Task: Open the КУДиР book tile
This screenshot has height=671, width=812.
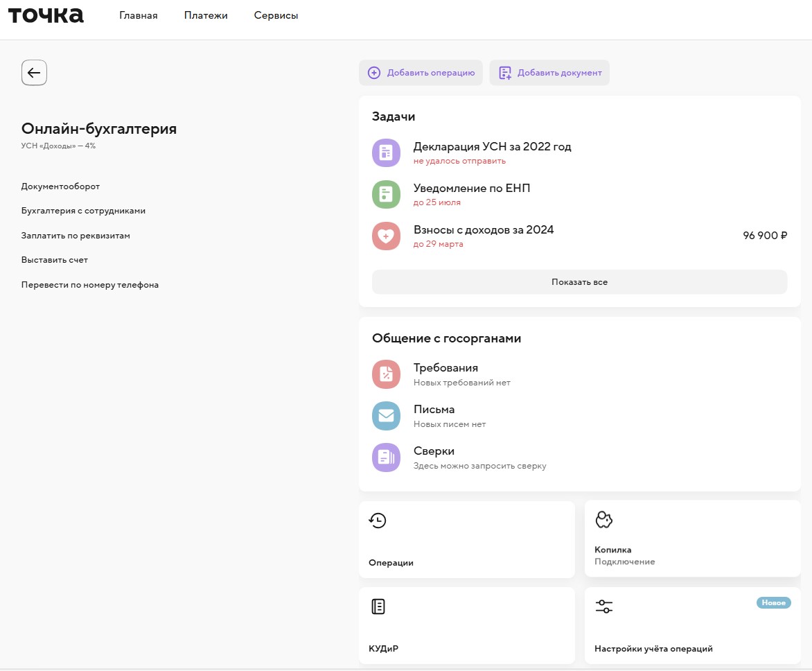Action: coord(466,625)
